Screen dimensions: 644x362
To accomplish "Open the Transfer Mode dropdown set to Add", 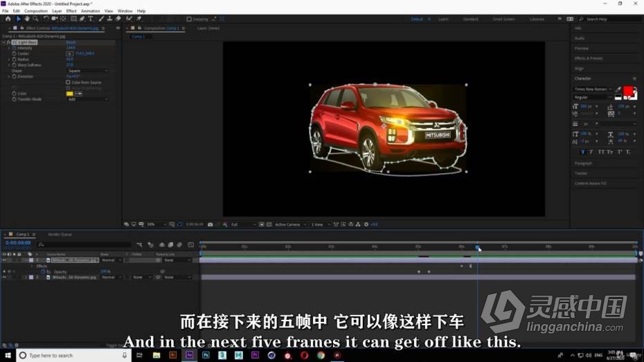I will pyautogui.click(x=87, y=99).
